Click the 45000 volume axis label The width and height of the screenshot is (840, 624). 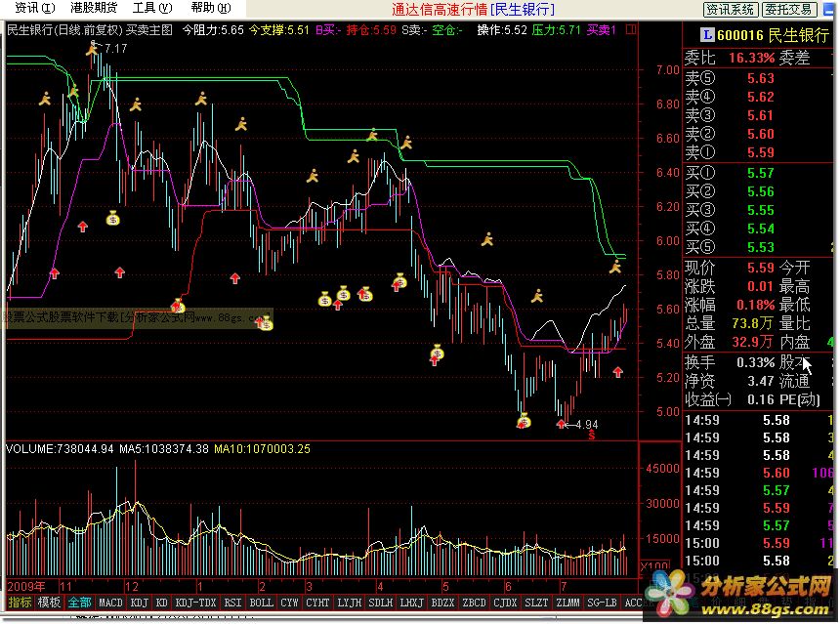pos(662,468)
